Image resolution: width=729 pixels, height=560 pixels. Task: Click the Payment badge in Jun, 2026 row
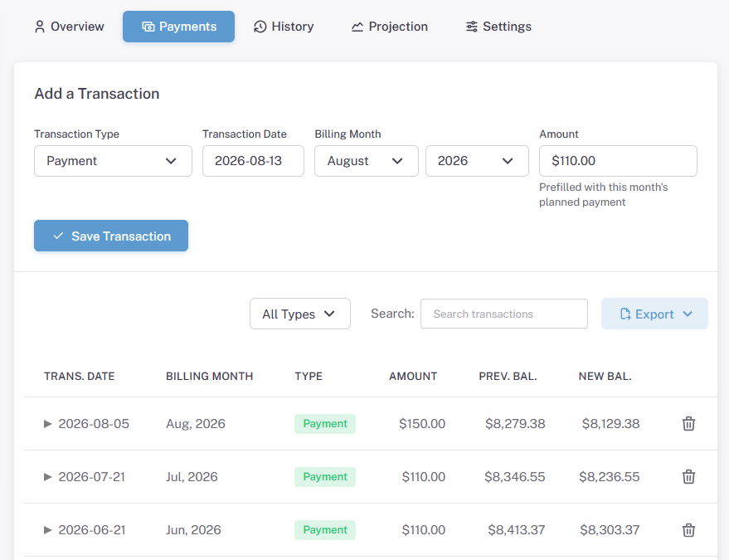pos(325,530)
